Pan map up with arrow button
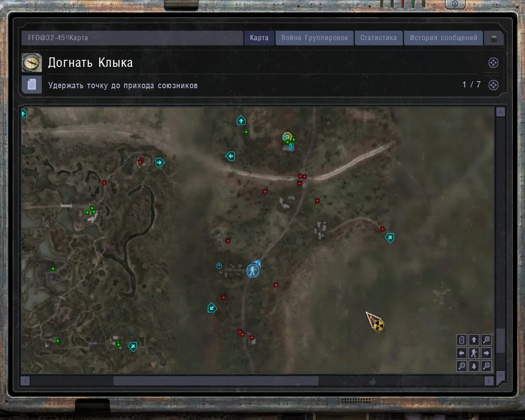This screenshot has height=420, width=525. point(474,340)
